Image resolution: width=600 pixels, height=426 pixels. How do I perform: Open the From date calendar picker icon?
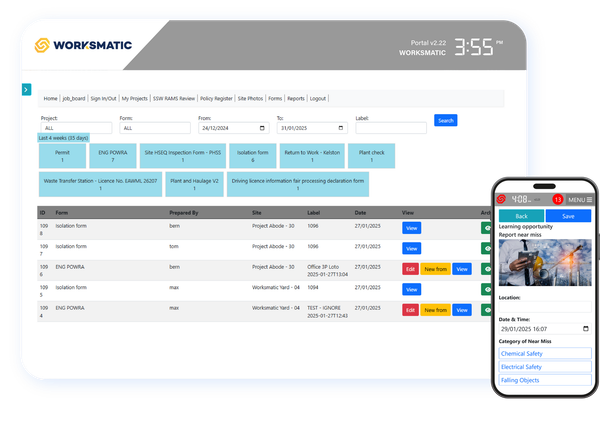(262, 128)
